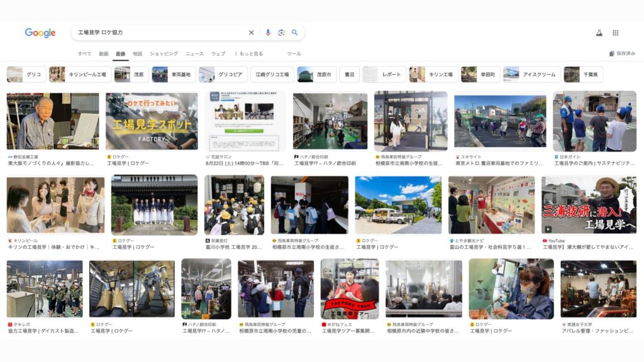Apply the 車両基地 filter chip
Viewport: 644px width, 362px height.
coord(174,75)
